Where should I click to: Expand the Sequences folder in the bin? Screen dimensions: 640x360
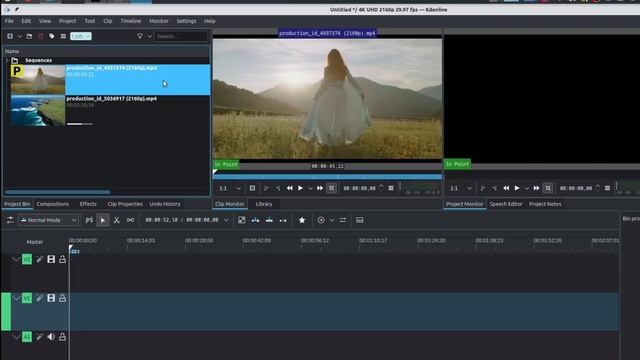coord(7,60)
